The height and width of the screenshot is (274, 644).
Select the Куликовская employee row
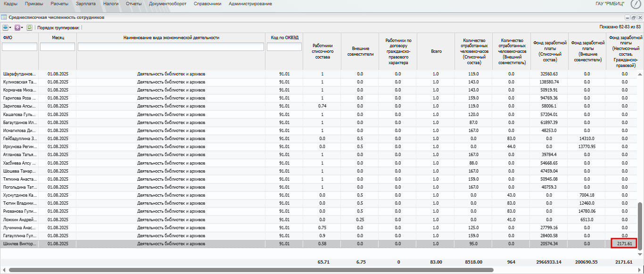318,82
